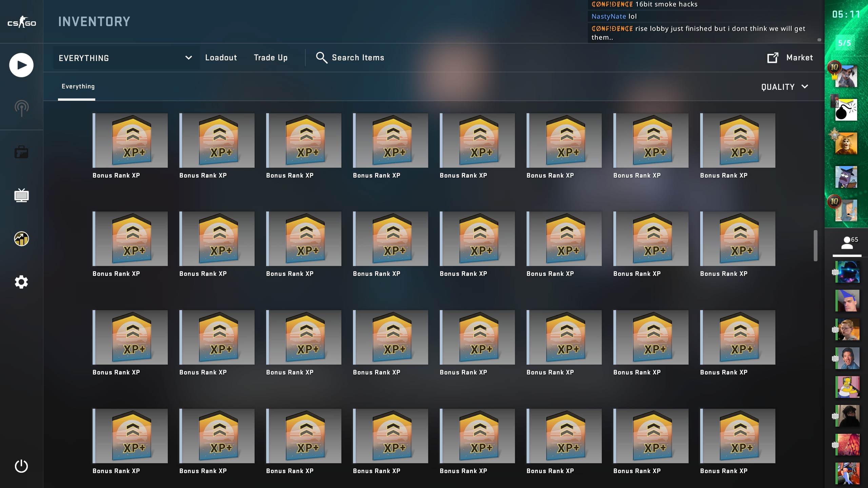868x488 pixels.
Task: Select the Everything sub-tab
Action: click(x=78, y=86)
